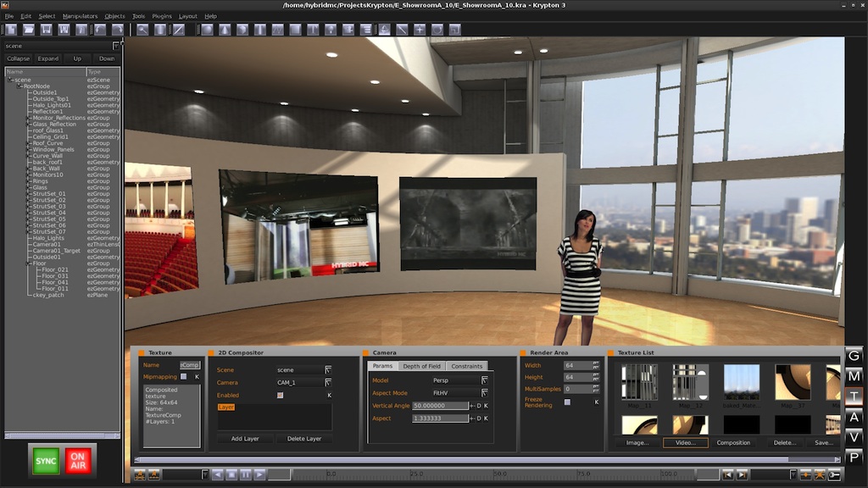Click the Save (floppy disk) toolbar icon
Image resolution: width=868 pixels, height=488 pixels.
tap(47, 30)
